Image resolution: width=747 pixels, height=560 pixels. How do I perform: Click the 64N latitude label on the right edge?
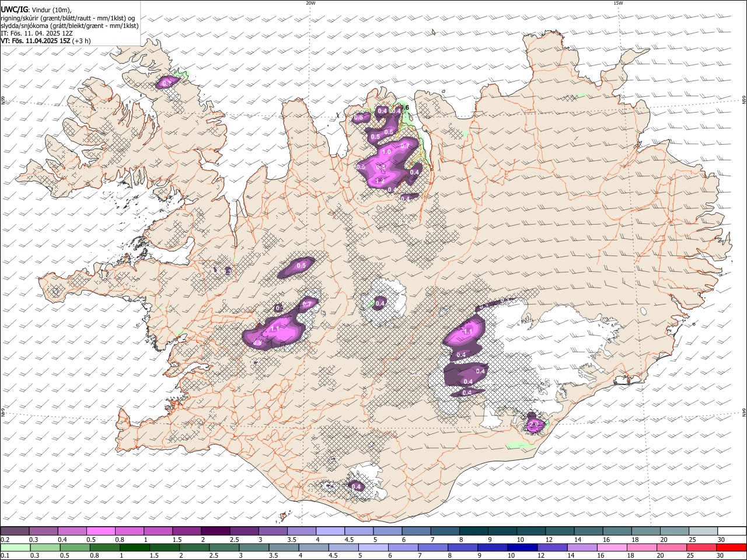tap(744, 412)
